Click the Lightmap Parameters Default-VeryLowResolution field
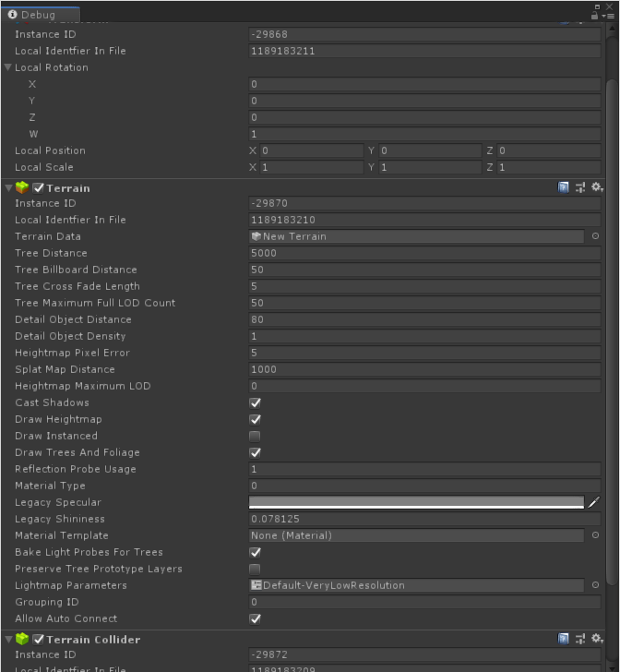 pyautogui.click(x=416, y=585)
